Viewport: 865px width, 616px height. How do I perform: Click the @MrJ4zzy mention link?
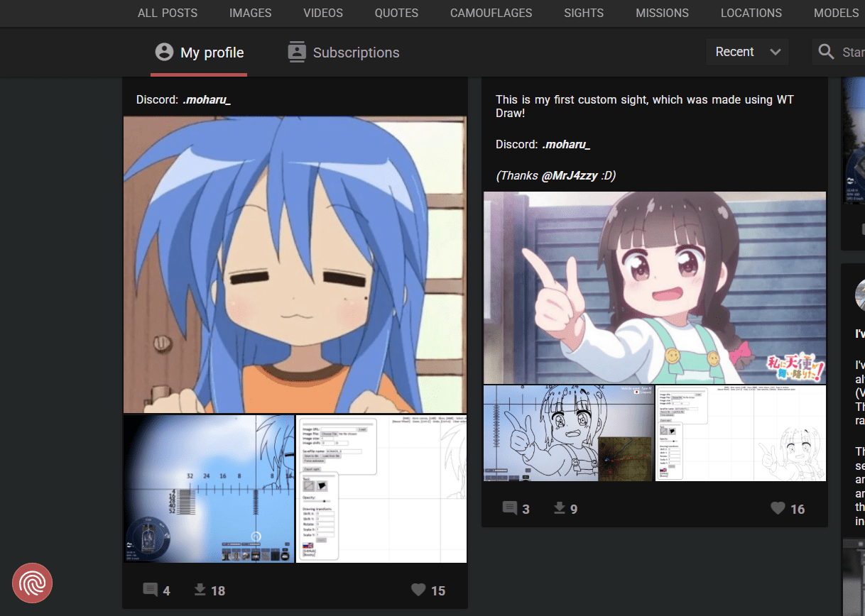coord(569,175)
